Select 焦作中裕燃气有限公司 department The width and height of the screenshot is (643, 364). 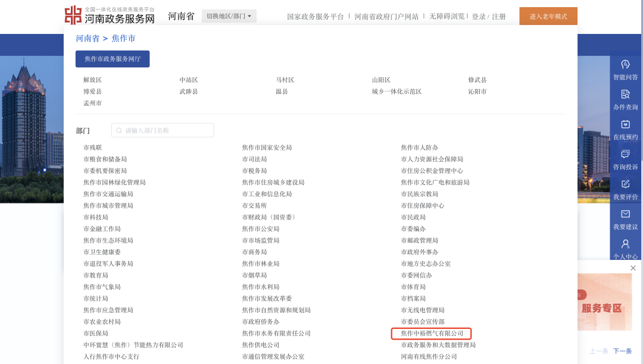pos(431,334)
